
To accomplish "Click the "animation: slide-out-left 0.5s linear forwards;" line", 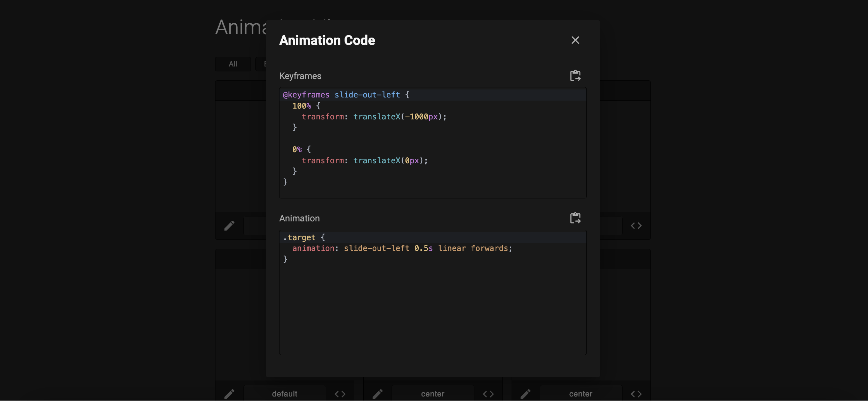I will click(x=402, y=248).
